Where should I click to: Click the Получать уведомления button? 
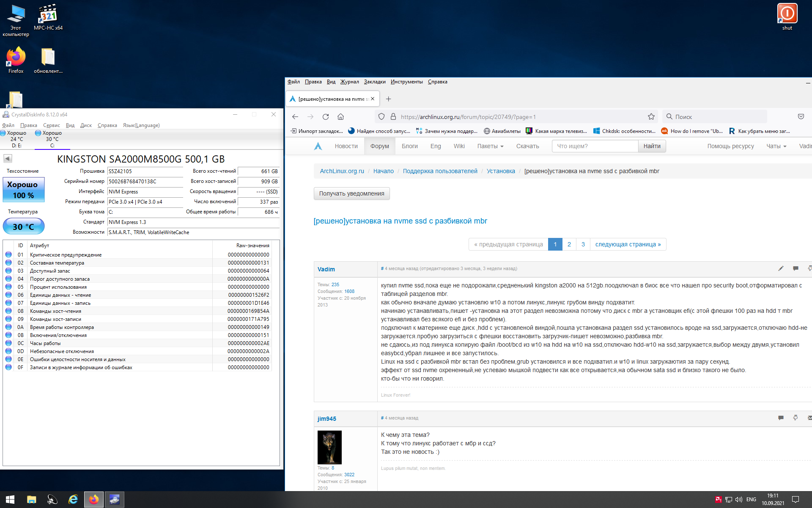tap(351, 193)
